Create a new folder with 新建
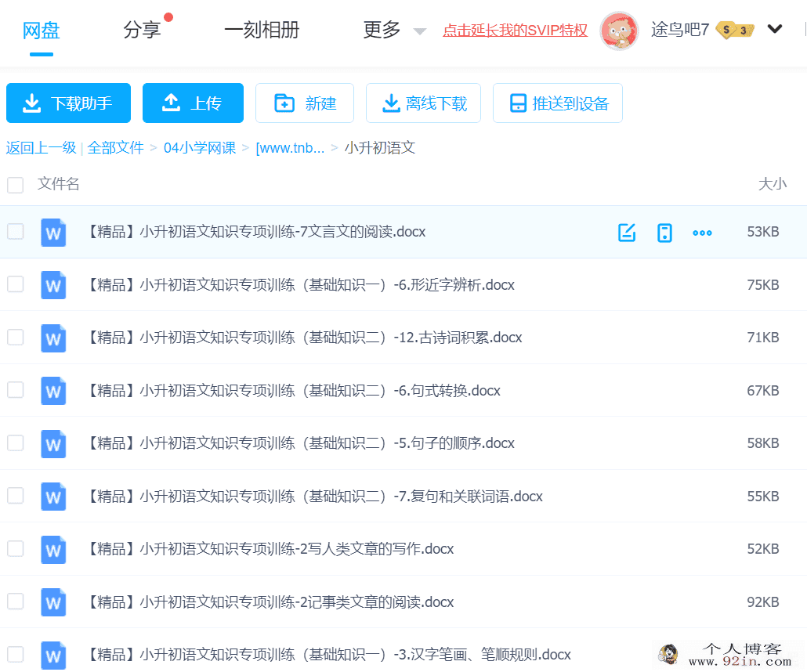807x672 pixels. [305, 103]
